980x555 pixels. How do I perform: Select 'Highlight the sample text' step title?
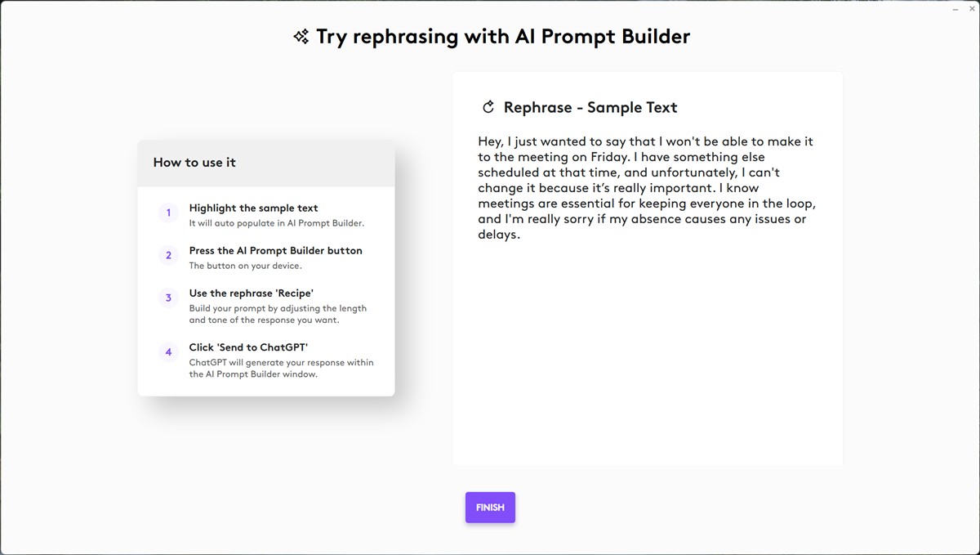click(253, 208)
